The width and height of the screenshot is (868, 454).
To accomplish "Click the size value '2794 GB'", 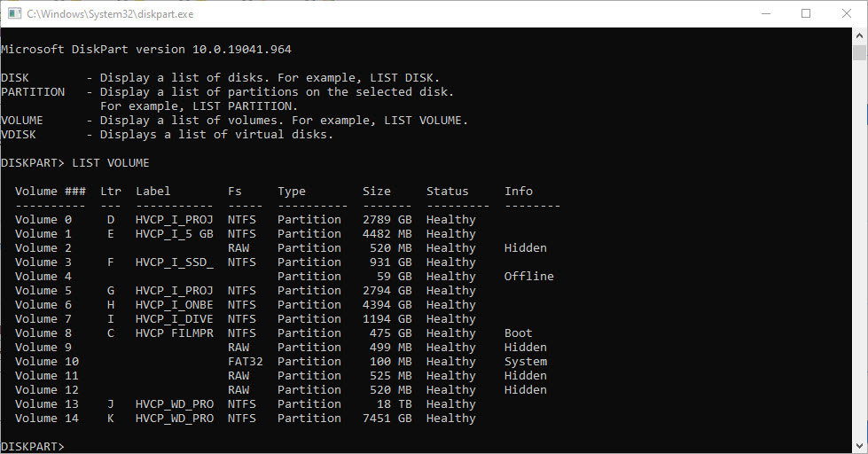I will [x=387, y=291].
